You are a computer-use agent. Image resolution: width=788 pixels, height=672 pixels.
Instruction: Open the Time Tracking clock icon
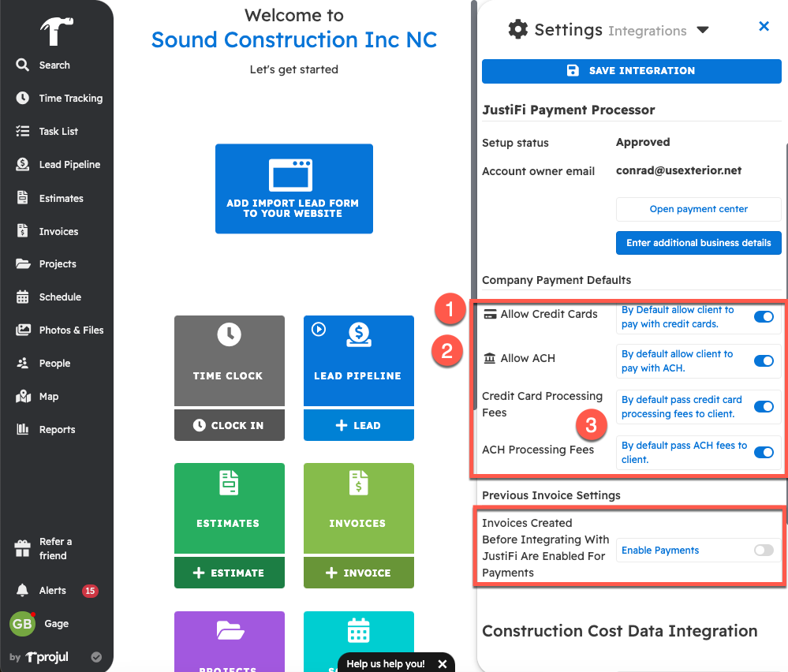(x=23, y=99)
